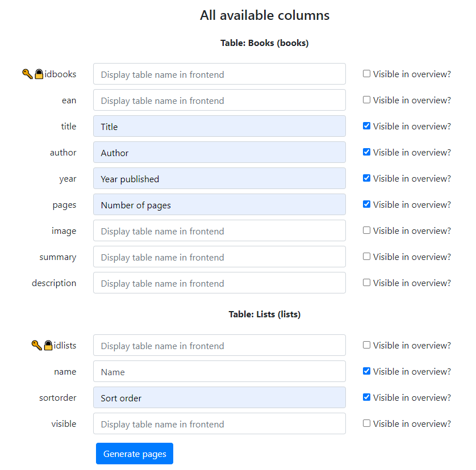Click into the ean display name field
The image size is (476, 470).
219,100
